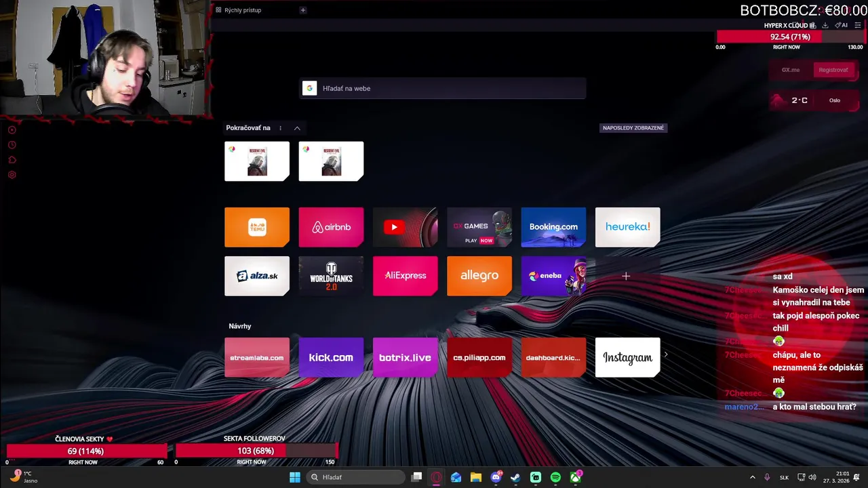Open the Airbnb speed dial tile

point(331,227)
